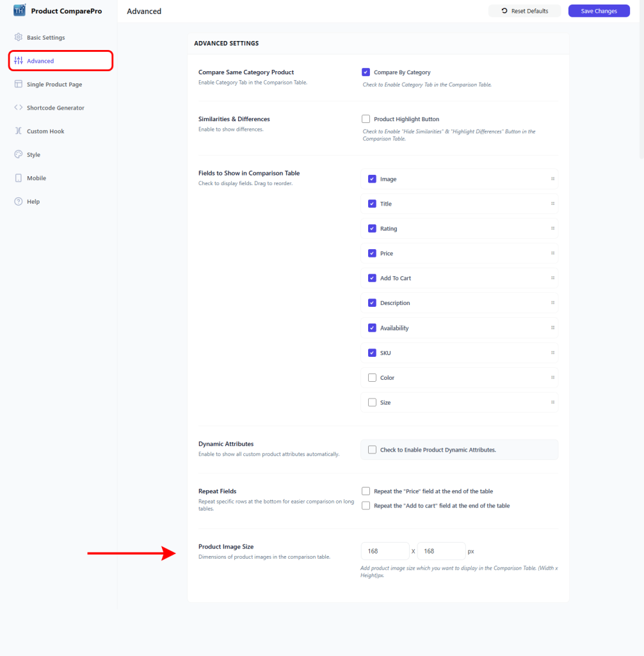The height and width of the screenshot is (656, 644).
Task: Check Repeat the Add to cart checkbox
Action: click(366, 505)
